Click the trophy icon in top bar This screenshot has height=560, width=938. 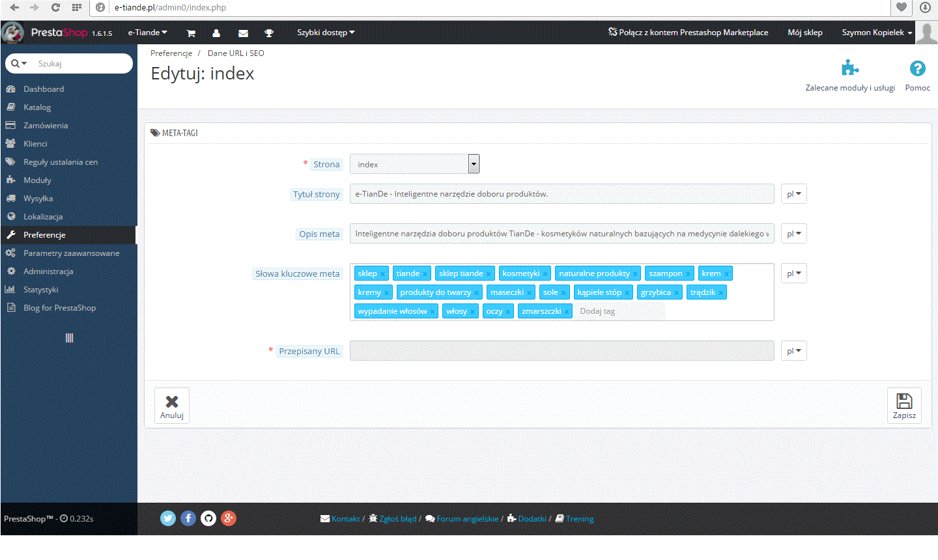(269, 33)
